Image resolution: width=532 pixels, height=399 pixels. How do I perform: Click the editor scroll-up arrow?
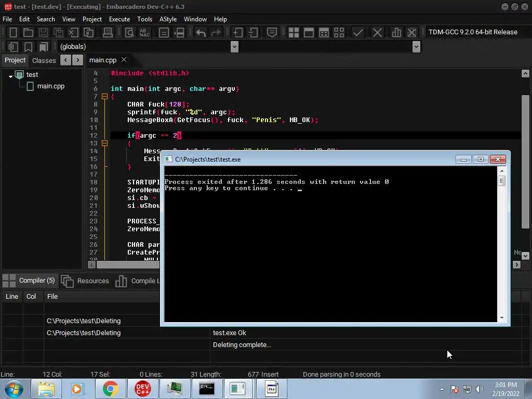pyautogui.click(x=525, y=73)
